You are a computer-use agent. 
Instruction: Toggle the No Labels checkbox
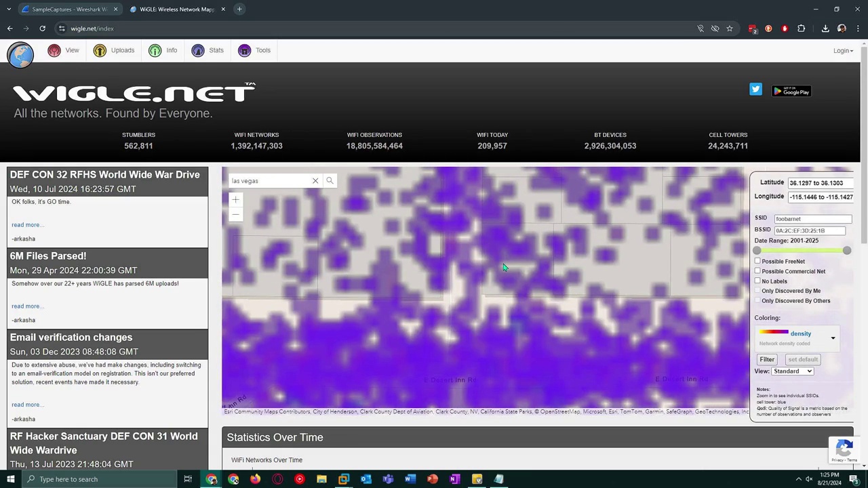click(757, 281)
